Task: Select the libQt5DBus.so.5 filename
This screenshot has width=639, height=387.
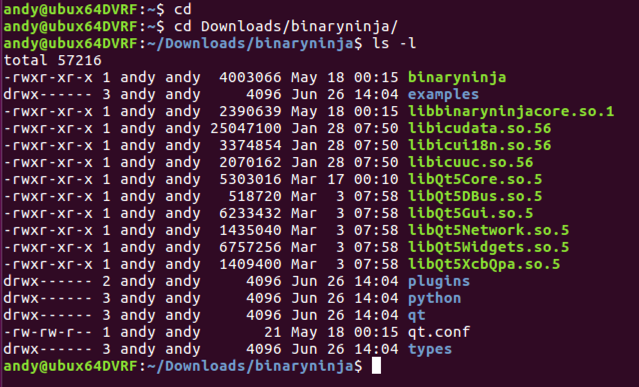Action: point(475,196)
